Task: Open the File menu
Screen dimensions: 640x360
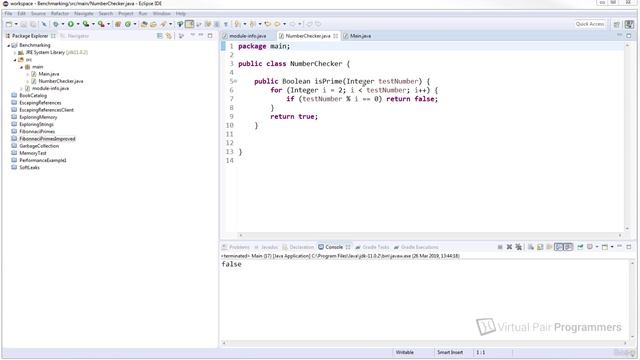Action: tap(8, 13)
